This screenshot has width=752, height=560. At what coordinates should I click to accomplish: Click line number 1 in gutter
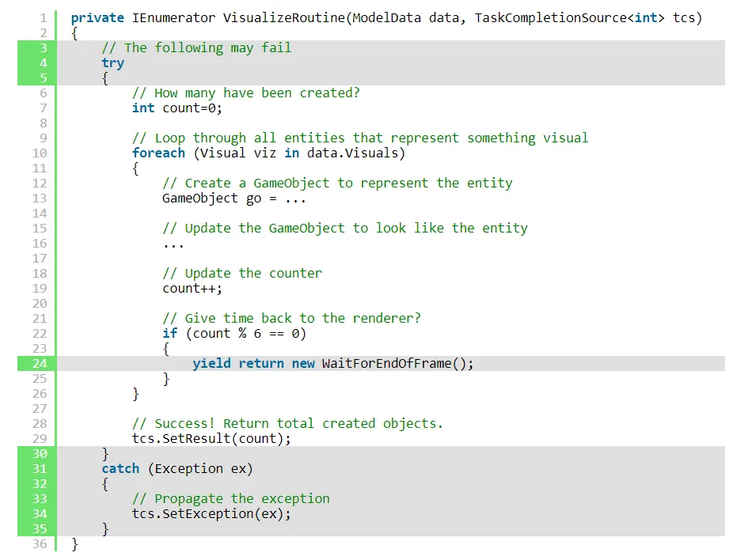tap(44, 18)
